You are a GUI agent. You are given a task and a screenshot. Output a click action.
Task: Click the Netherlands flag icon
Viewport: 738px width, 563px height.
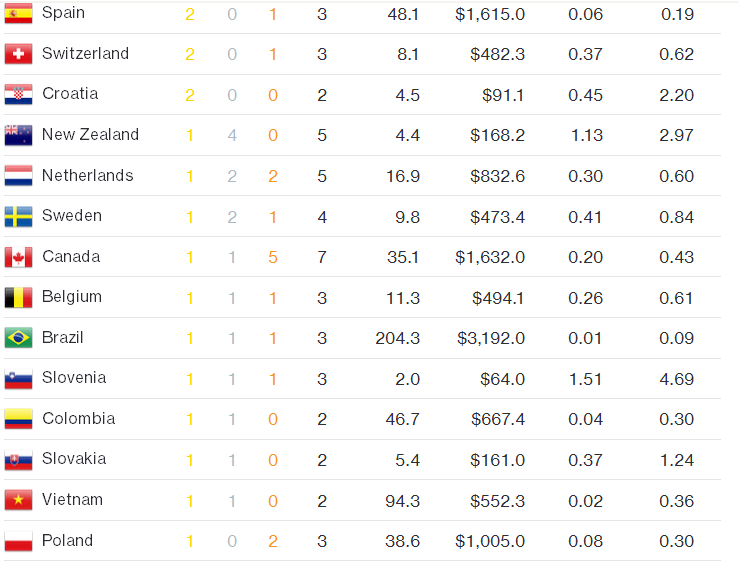coord(18,176)
